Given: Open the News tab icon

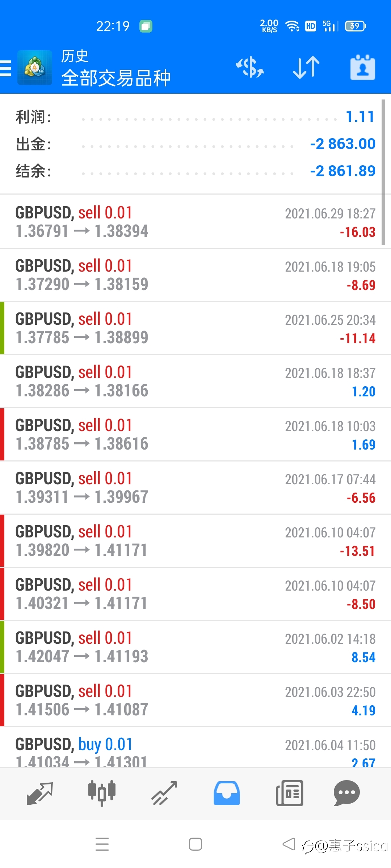Looking at the screenshot, I should coord(289,793).
